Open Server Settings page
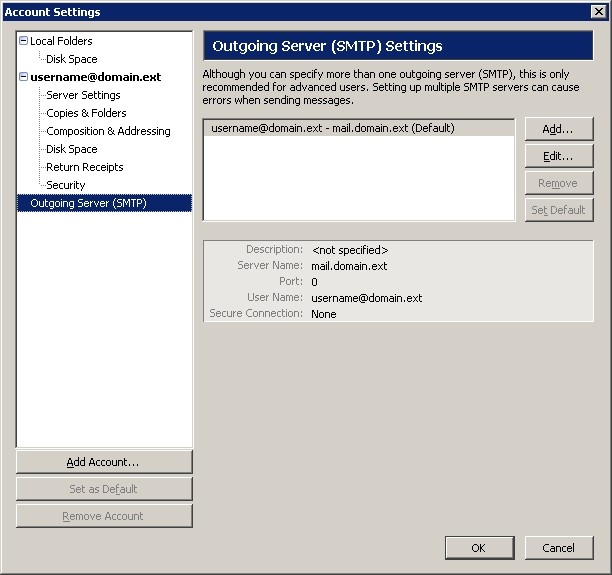612x575 pixels. tap(83, 95)
